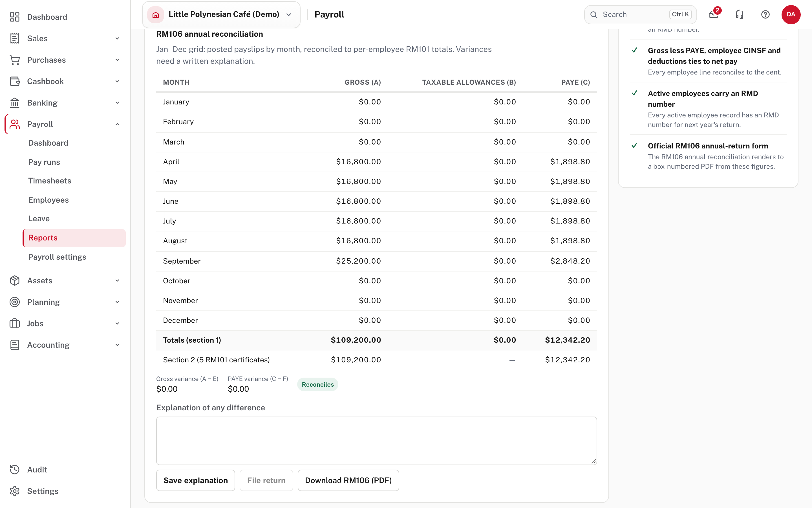812x508 pixels.
Task: Click the Accounting ledger icon
Action: (x=14, y=345)
